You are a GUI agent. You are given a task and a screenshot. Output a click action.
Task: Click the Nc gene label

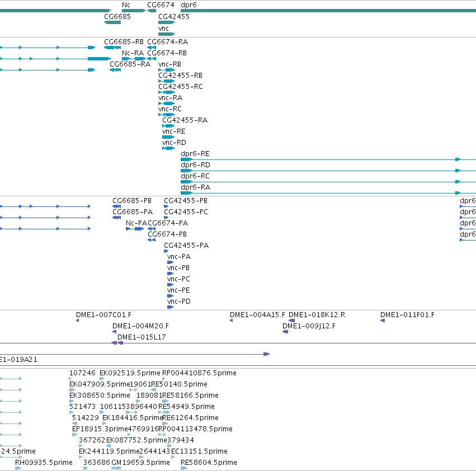click(126, 5)
